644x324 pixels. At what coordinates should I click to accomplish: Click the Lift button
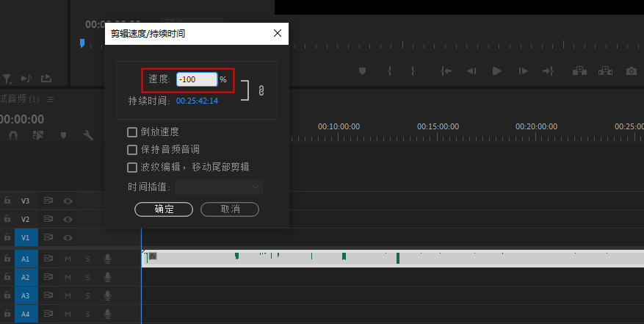pos(579,71)
